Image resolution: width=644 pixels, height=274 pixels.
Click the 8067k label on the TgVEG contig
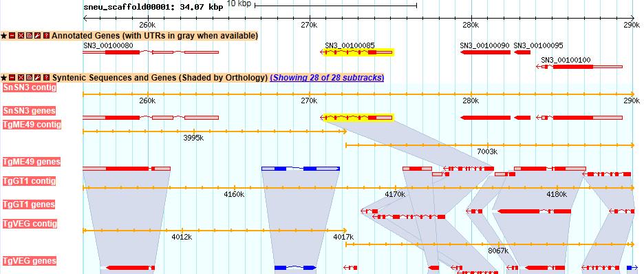(499, 251)
